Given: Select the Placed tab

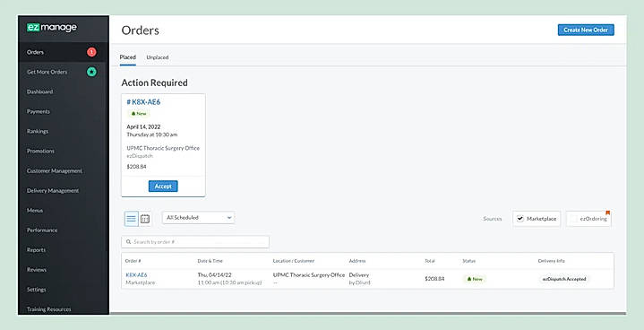Looking at the screenshot, I should pyautogui.click(x=128, y=57).
